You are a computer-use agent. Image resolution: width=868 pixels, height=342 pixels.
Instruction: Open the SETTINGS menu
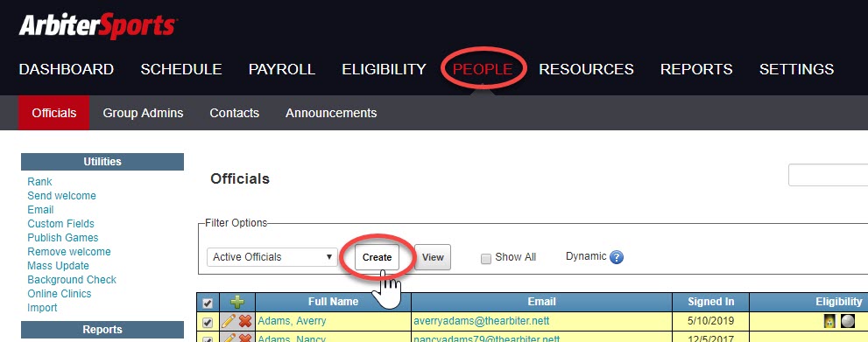point(796,69)
